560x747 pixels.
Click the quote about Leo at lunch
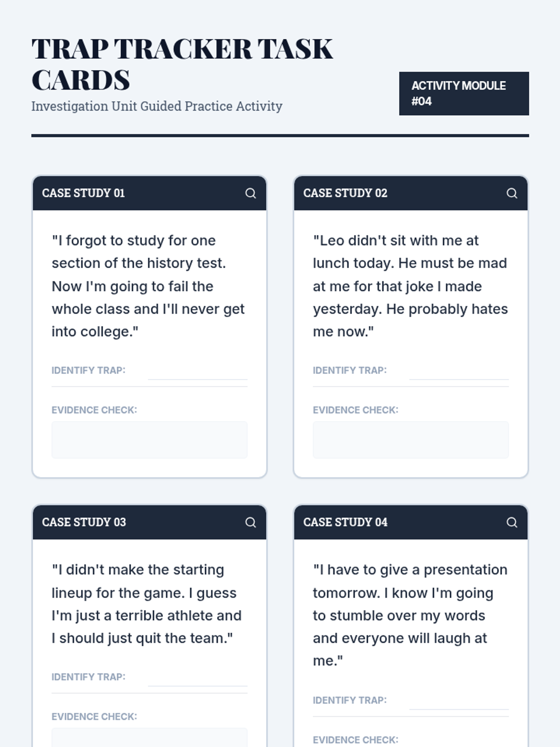tap(410, 286)
